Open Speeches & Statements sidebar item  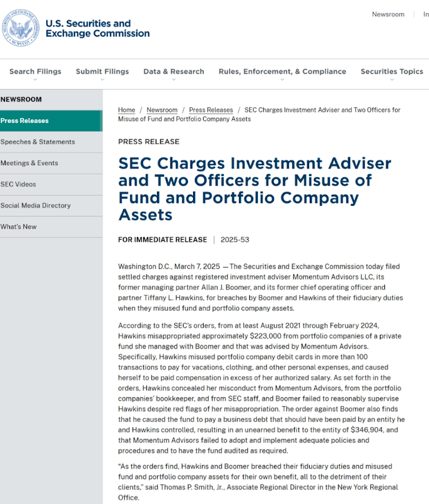pos(51,142)
